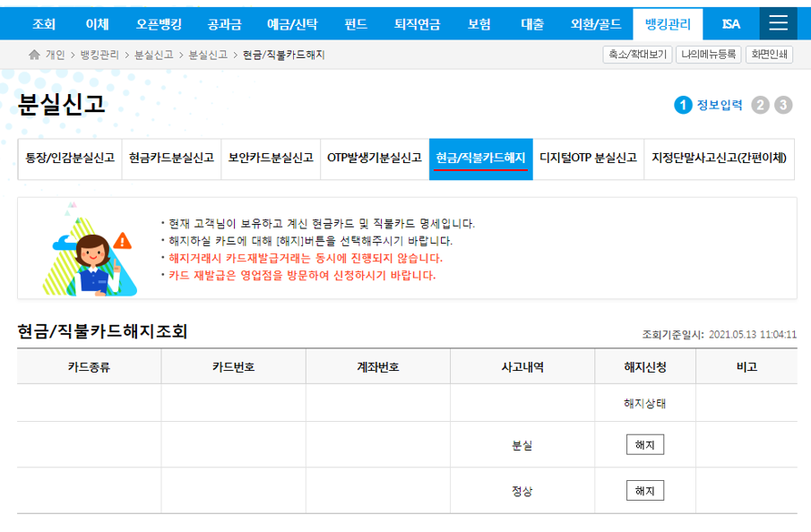811x532 pixels.
Task: Click the 분실신고 page title
Action: click(x=62, y=104)
